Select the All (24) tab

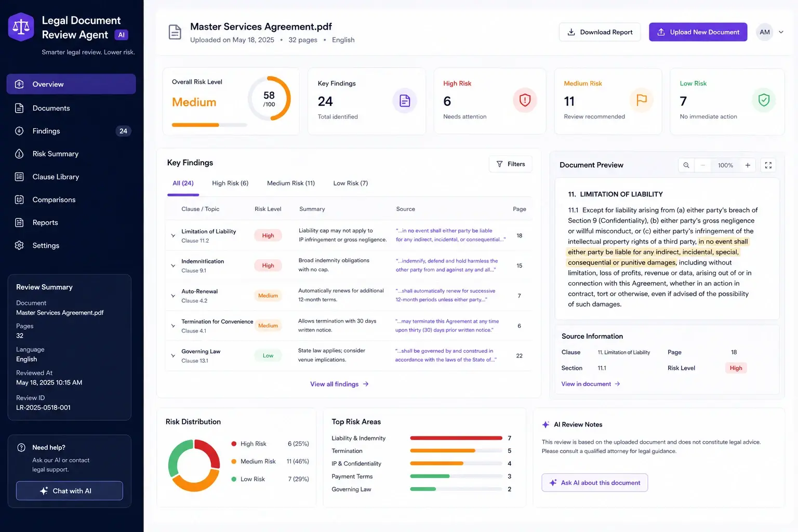coord(183,183)
